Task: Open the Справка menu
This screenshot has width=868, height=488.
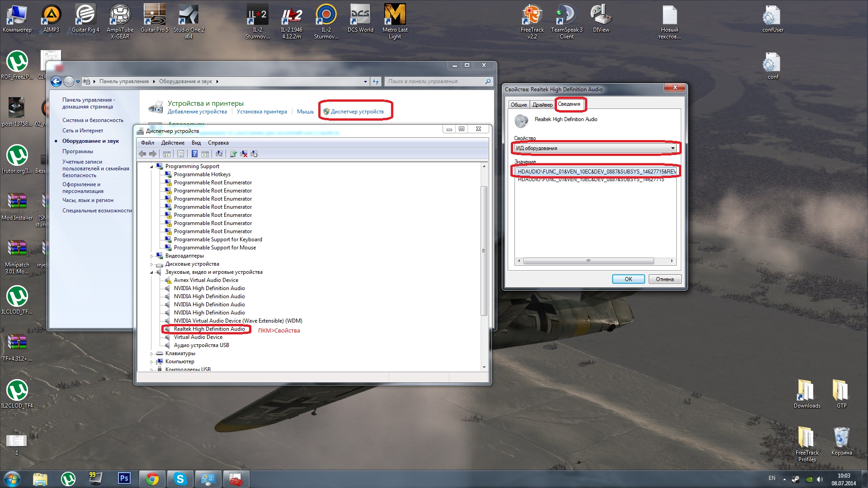Action: pos(218,143)
